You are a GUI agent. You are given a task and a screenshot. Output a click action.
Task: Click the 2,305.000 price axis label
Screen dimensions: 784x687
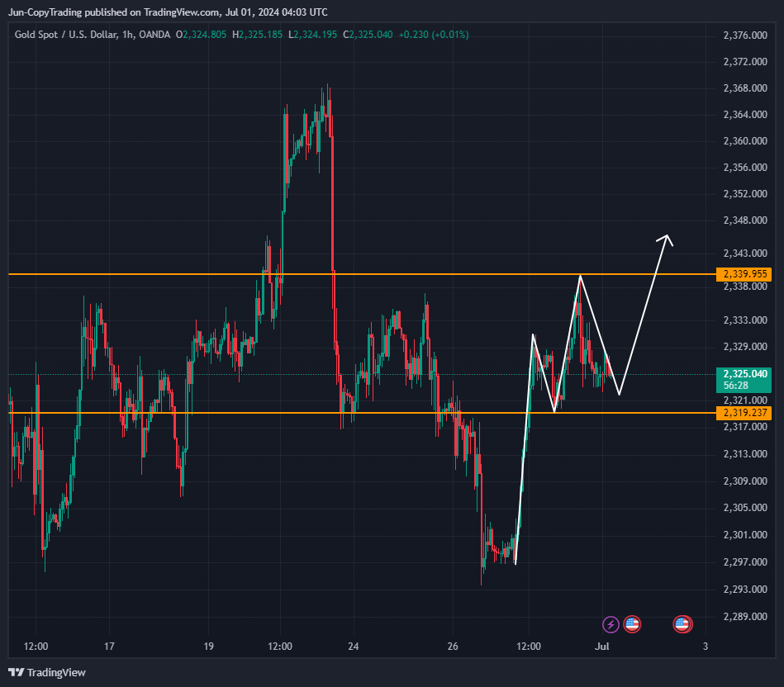point(745,508)
